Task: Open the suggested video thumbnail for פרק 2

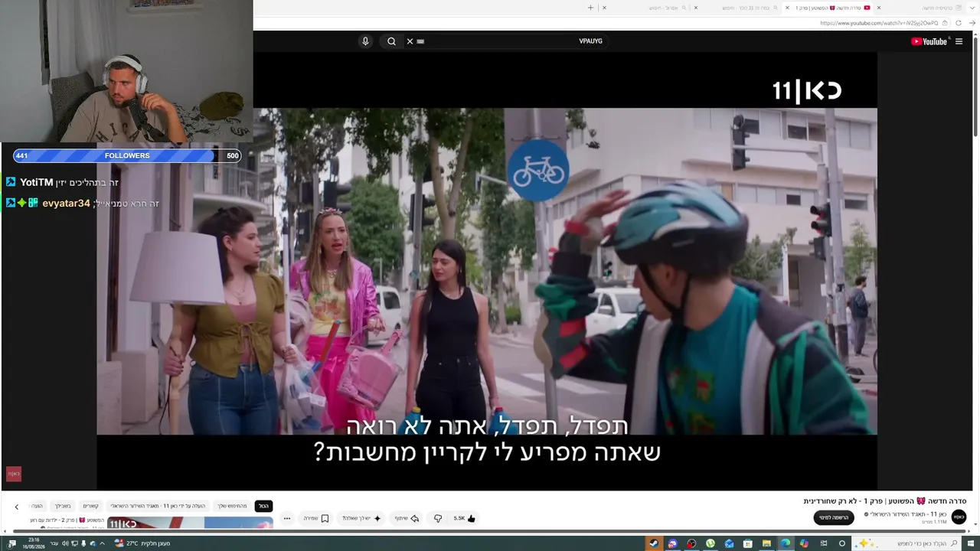Action: pyautogui.click(x=190, y=523)
